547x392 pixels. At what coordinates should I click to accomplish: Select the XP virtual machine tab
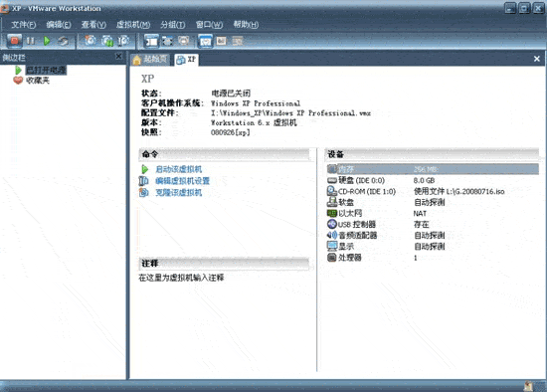pyautogui.click(x=186, y=60)
